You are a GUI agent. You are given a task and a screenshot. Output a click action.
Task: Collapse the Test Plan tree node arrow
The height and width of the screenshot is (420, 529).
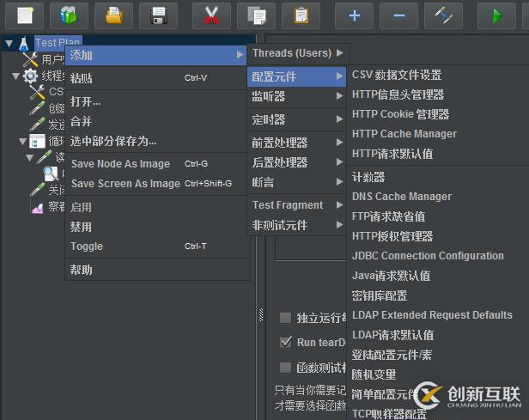coord(9,43)
